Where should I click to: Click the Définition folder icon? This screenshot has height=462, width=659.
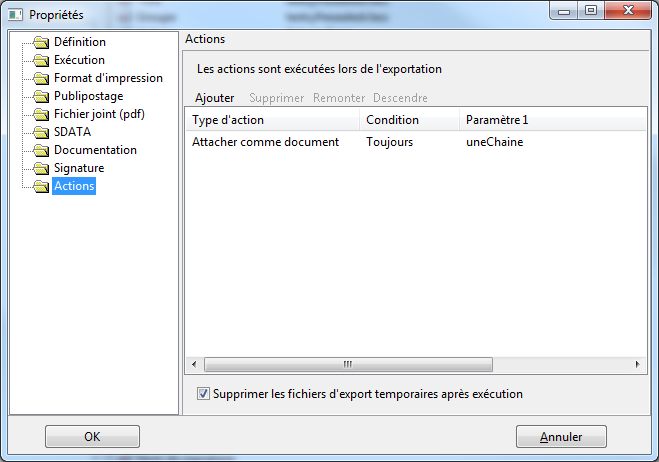coord(41,42)
